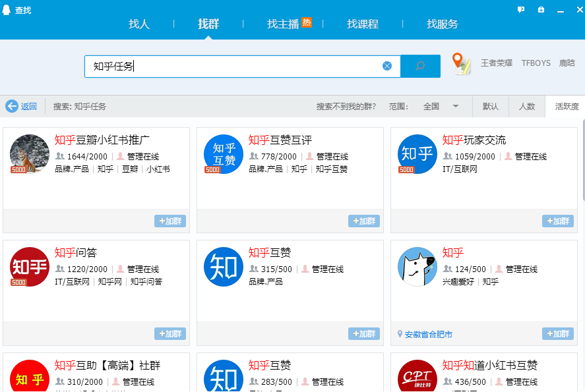Open the 283/500 知乎互赞 group avatar
Viewport: 585px width, 392px height.
tap(224, 376)
